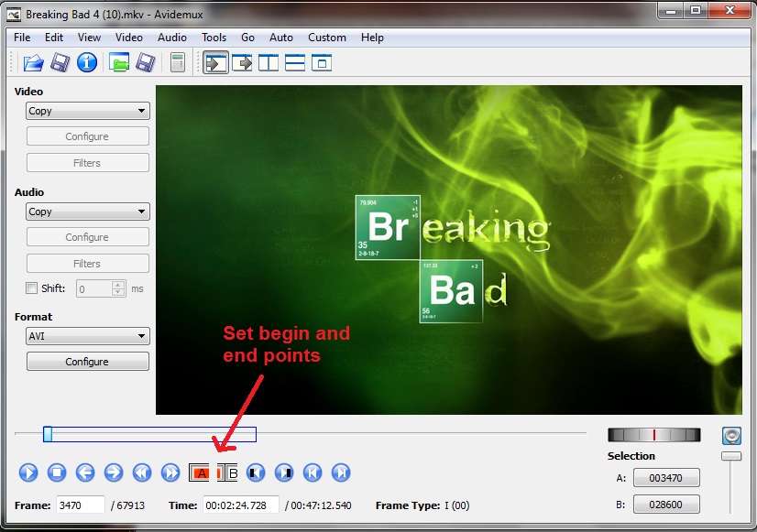Save the project using the second floppy icon

click(x=146, y=62)
